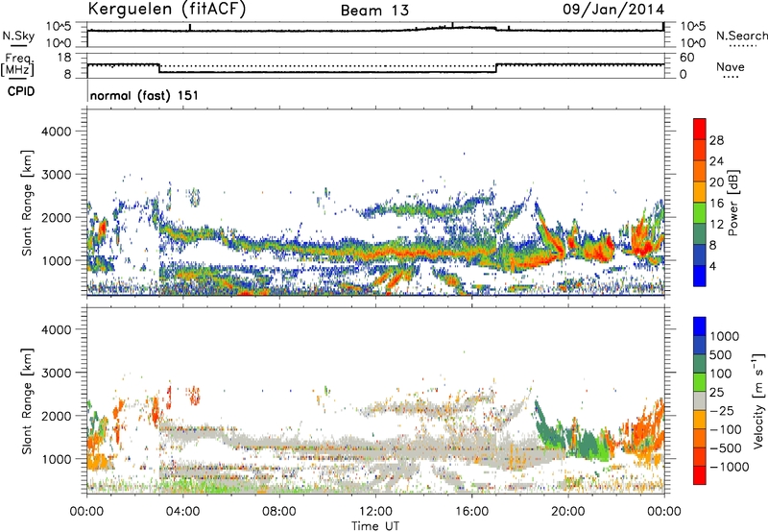Click the '18' frequency axis tick
Viewport: 768px width, 532px height.
[64, 58]
